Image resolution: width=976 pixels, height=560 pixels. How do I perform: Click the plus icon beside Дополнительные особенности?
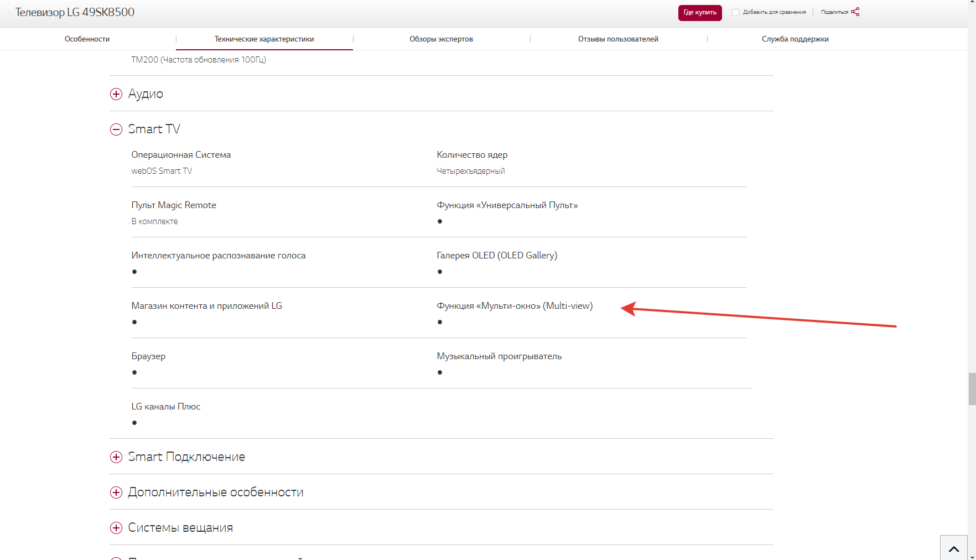point(116,492)
